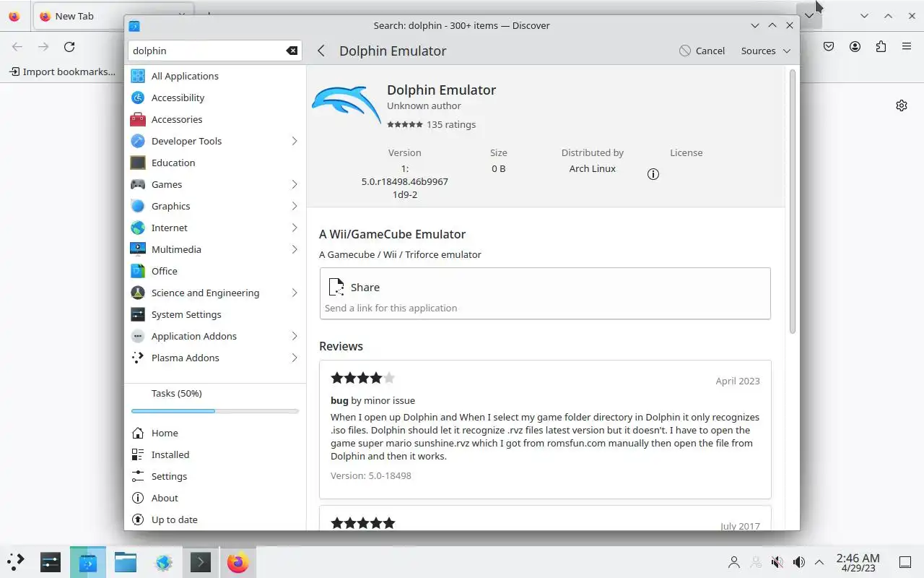Open file manager from taskbar
924x578 pixels.
[x=126, y=562]
